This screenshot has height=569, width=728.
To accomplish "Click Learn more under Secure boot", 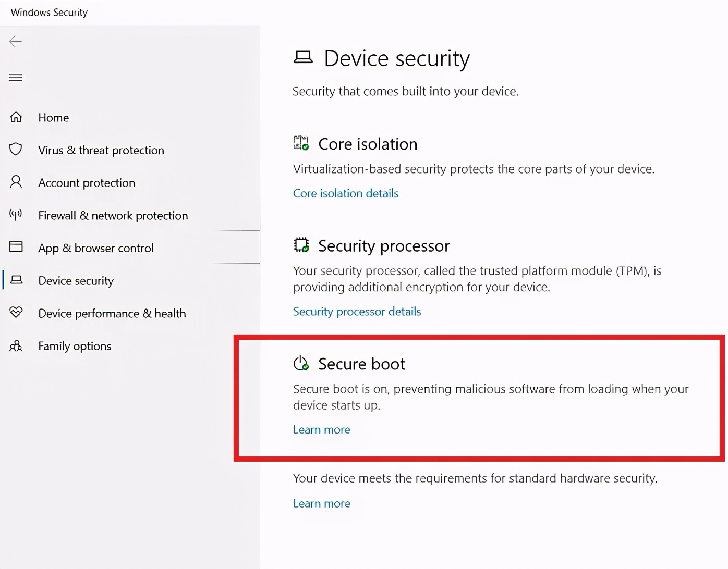I will pos(321,429).
